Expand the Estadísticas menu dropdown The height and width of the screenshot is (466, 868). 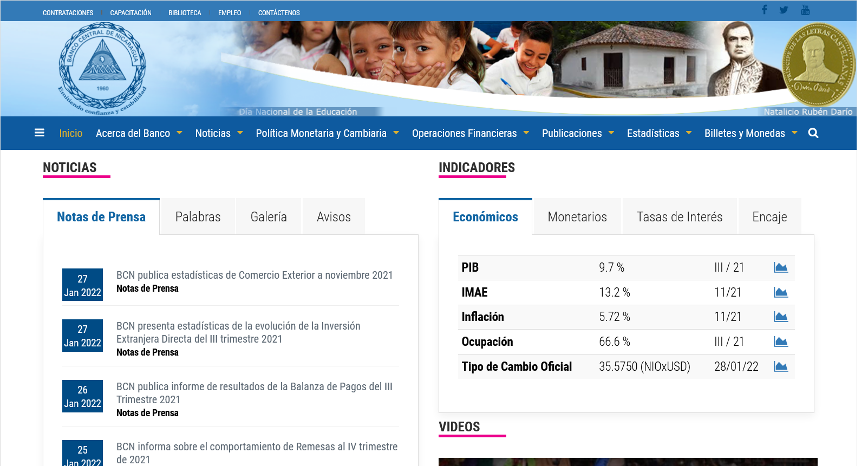(x=659, y=133)
